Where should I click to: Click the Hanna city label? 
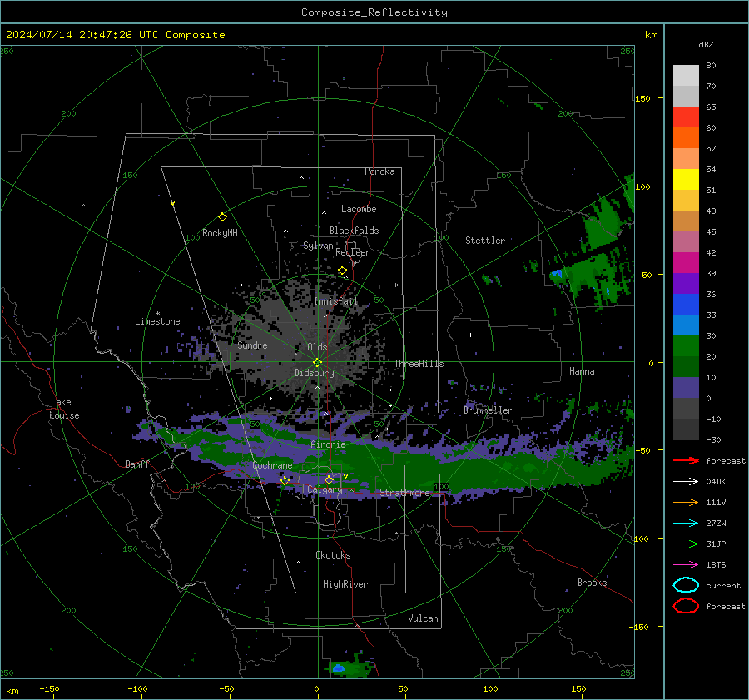coord(582,371)
